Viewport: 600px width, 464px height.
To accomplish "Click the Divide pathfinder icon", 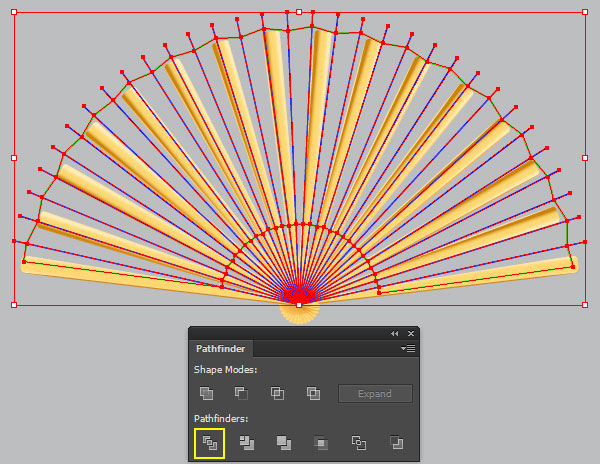I will (210, 443).
